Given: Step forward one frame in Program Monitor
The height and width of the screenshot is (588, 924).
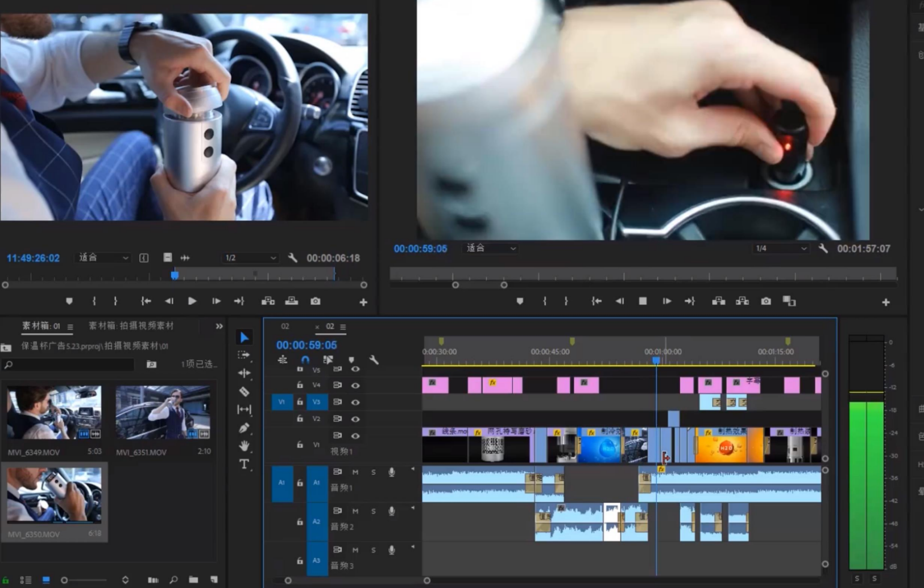Looking at the screenshot, I should tap(666, 301).
